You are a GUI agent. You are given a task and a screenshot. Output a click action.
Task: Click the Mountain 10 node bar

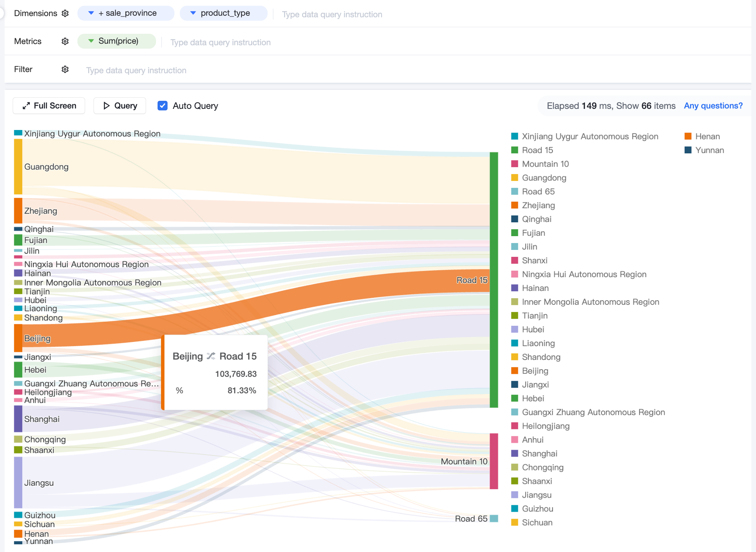pos(494,461)
